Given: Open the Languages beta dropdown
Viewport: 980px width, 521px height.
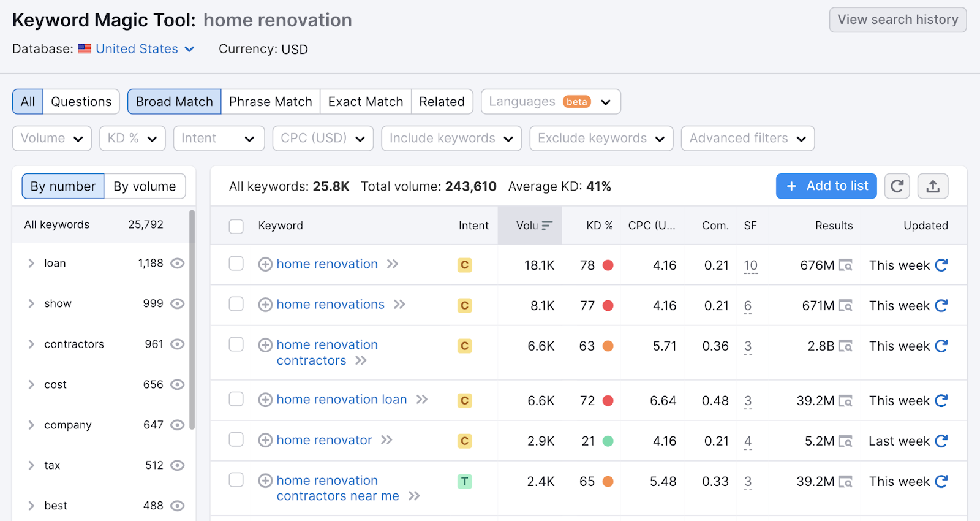Looking at the screenshot, I should pos(551,102).
